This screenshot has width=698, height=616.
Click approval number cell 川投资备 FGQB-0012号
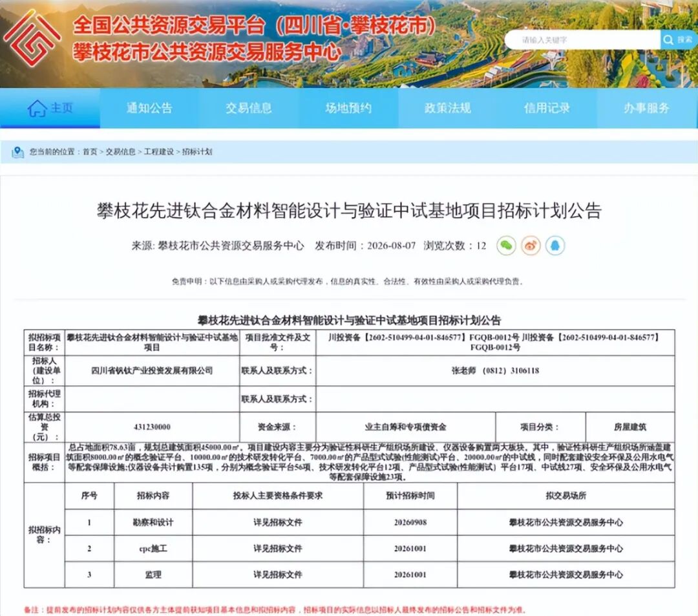[x=496, y=343]
